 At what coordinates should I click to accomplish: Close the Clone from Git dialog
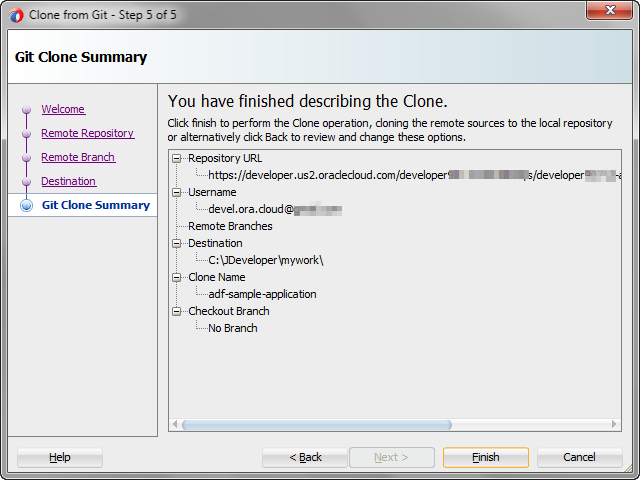tap(610, 10)
